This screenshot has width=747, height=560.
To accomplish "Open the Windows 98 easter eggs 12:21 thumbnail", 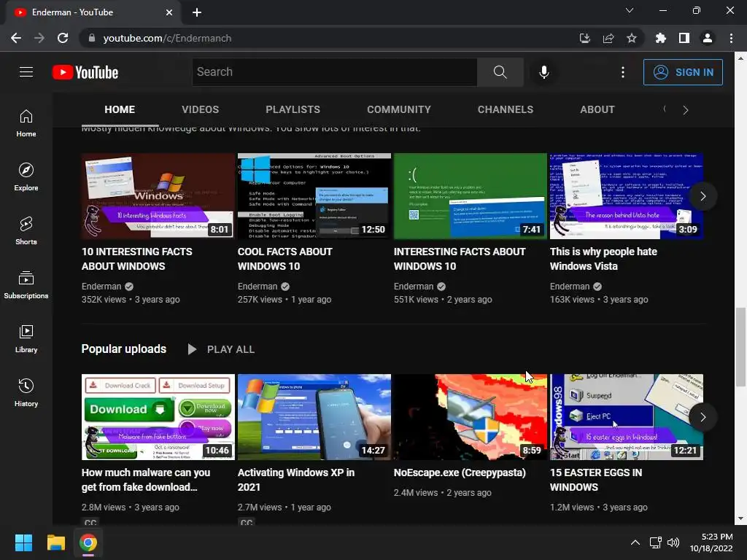I will coord(627,416).
